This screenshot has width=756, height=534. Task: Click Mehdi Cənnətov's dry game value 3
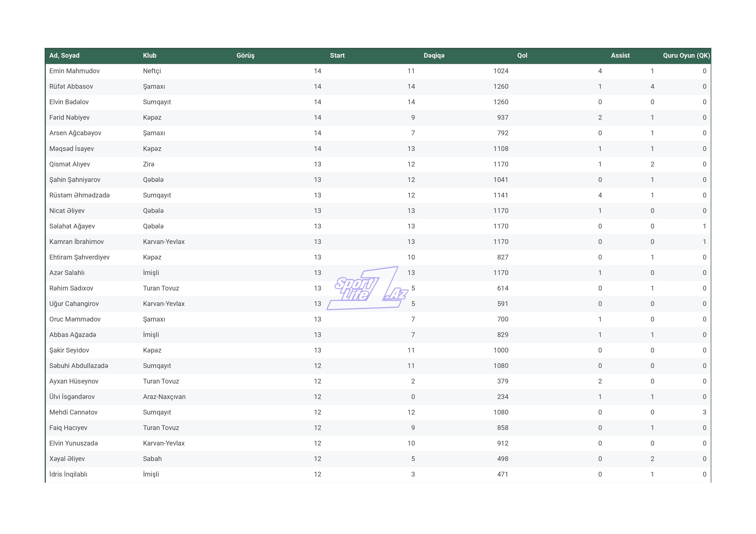pos(704,412)
